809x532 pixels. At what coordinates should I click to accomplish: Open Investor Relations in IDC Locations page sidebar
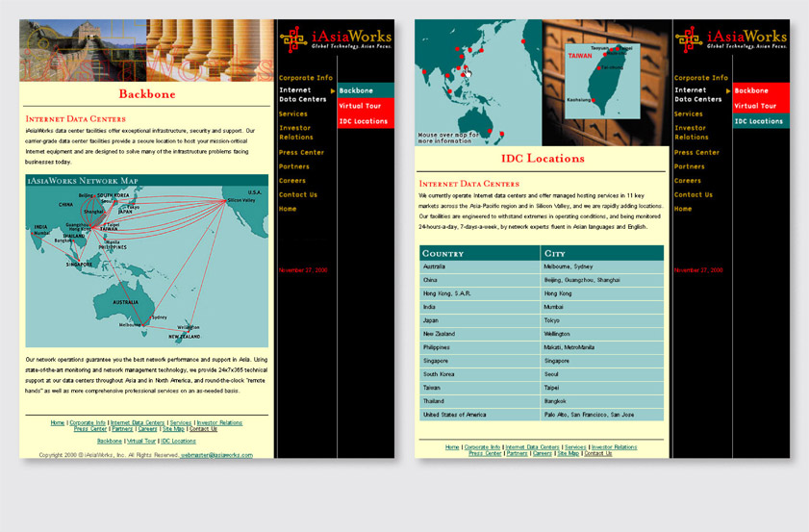692,132
